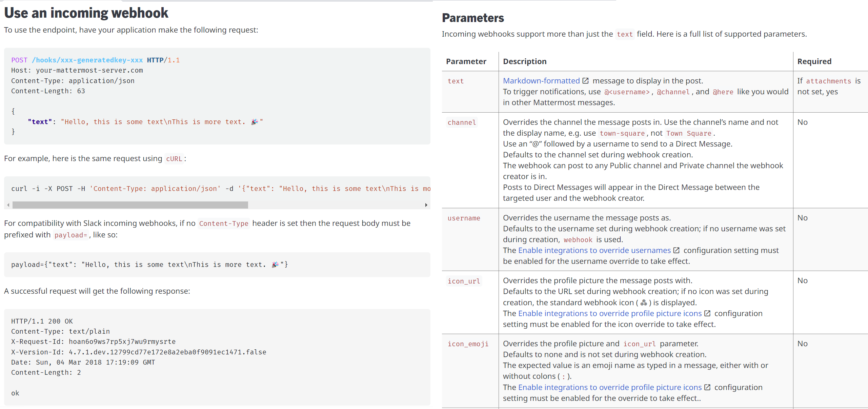868x409 pixels.
Task: Open override profile picture icons link in icon_emoji
Action: coord(610,387)
